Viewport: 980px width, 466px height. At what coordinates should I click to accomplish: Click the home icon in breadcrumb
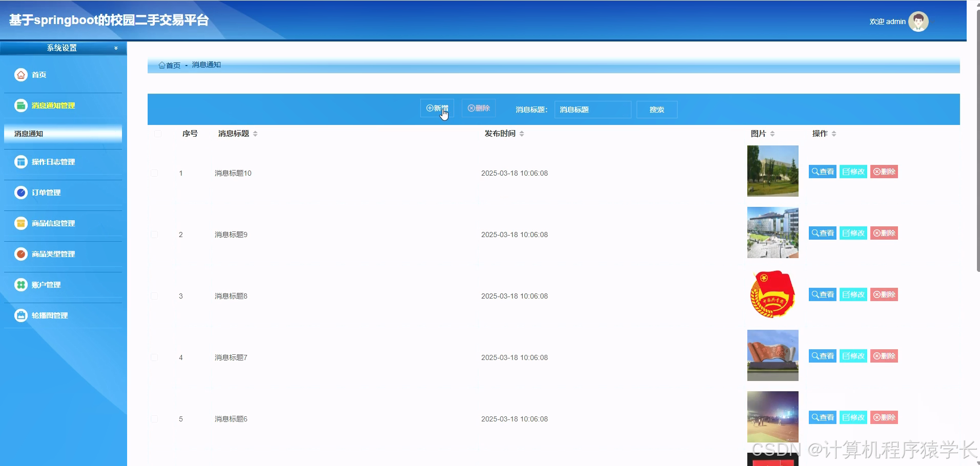click(162, 65)
